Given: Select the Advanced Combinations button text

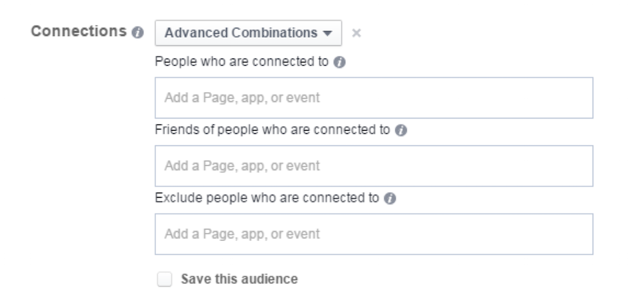Looking at the screenshot, I should point(241,33).
